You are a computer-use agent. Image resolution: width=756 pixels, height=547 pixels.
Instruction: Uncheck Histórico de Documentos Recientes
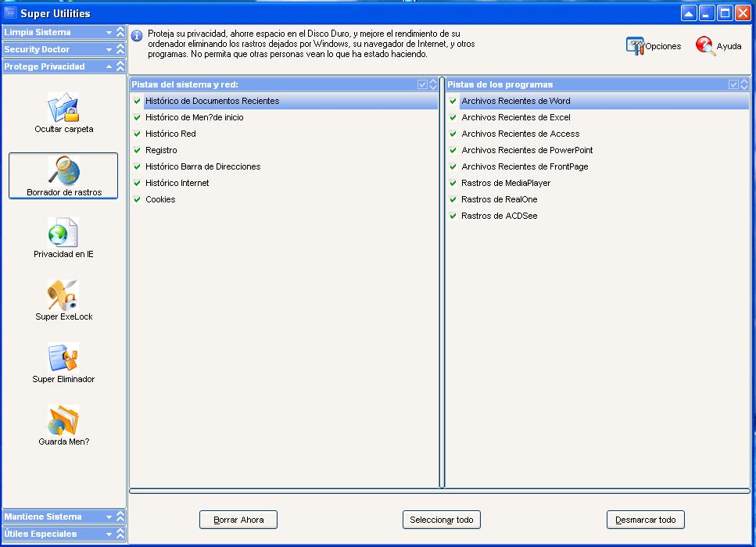coord(137,101)
